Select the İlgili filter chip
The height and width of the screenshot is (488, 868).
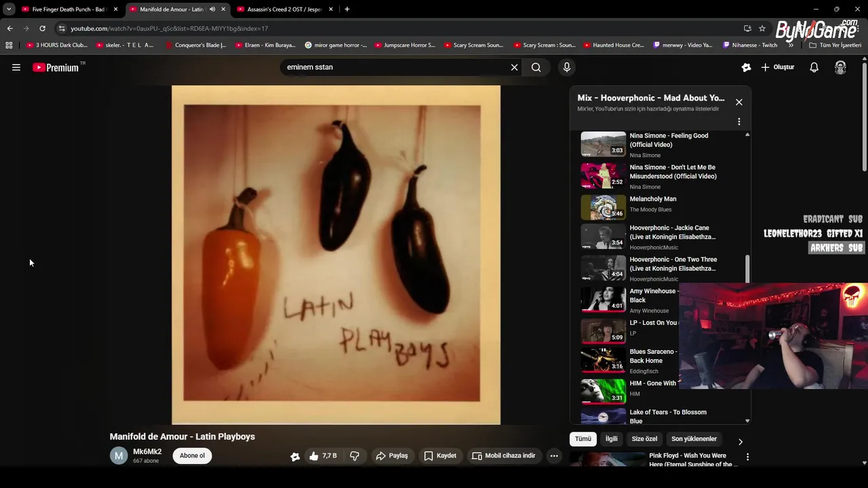tap(612, 439)
